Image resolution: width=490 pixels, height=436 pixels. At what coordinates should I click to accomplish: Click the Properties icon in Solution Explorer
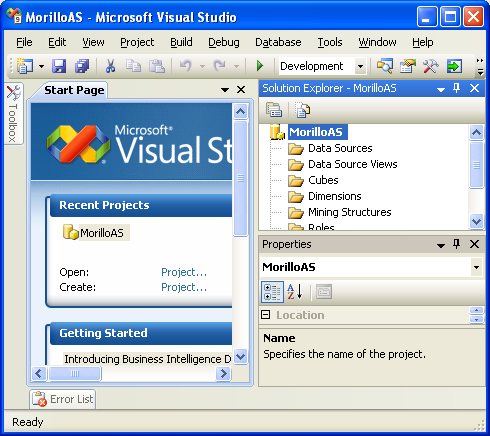(x=274, y=110)
